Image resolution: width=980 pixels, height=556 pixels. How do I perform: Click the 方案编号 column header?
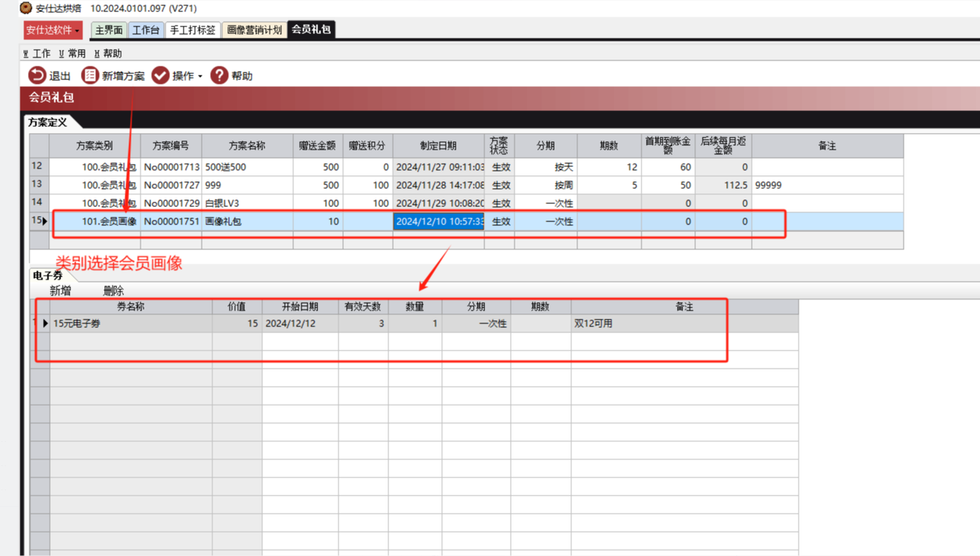(171, 146)
